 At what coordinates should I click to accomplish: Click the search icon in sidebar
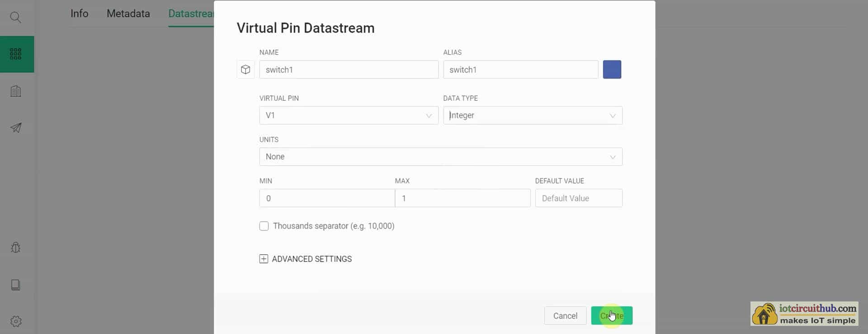[x=16, y=18]
